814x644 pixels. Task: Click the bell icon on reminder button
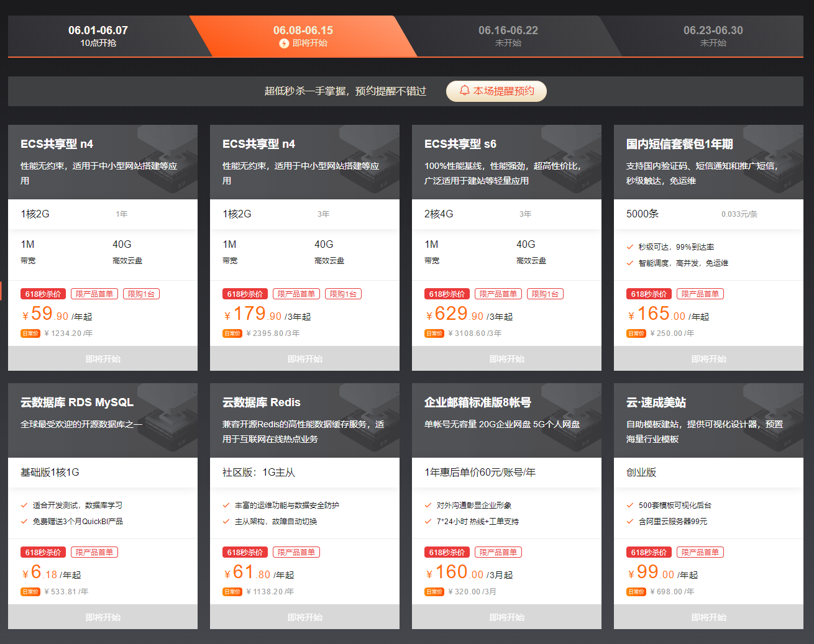tap(464, 91)
